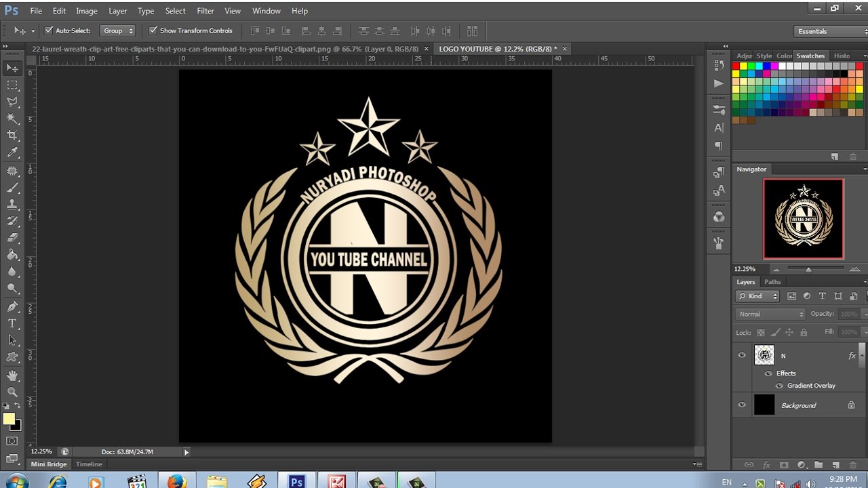The width and height of the screenshot is (868, 488).
Task: Click the Create new layer icon
Action: click(x=835, y=465)
